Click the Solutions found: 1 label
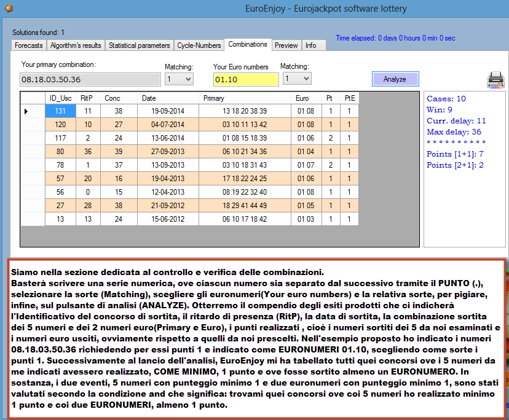This screenshot has width=509, height=420. [38, 33]
